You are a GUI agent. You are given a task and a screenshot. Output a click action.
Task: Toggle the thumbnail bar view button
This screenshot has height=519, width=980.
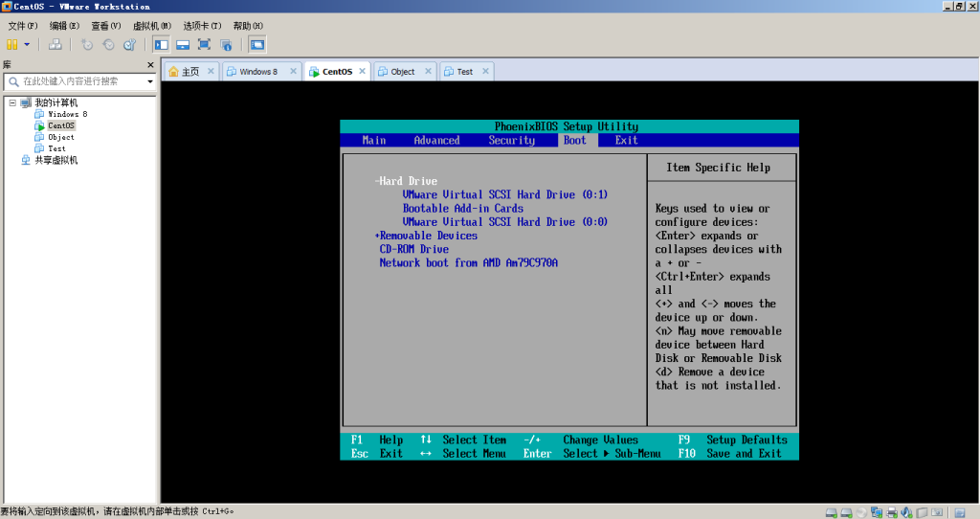183,44
